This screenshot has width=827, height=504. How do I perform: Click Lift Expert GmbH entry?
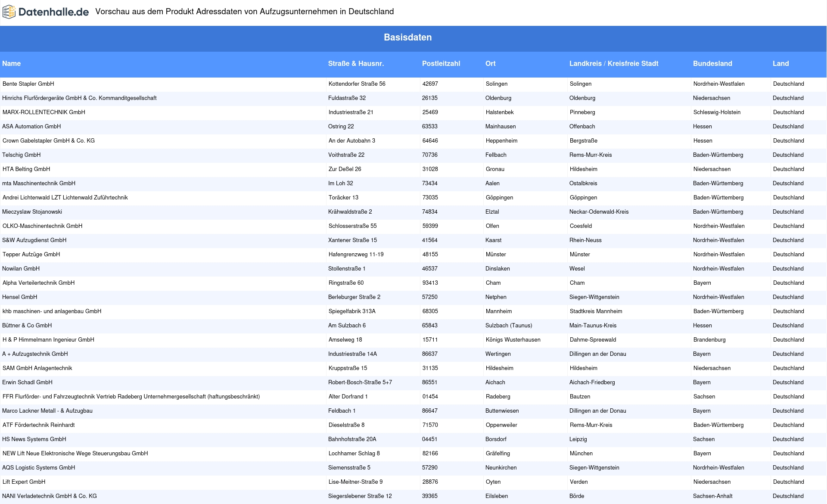[x=24, y=482]
